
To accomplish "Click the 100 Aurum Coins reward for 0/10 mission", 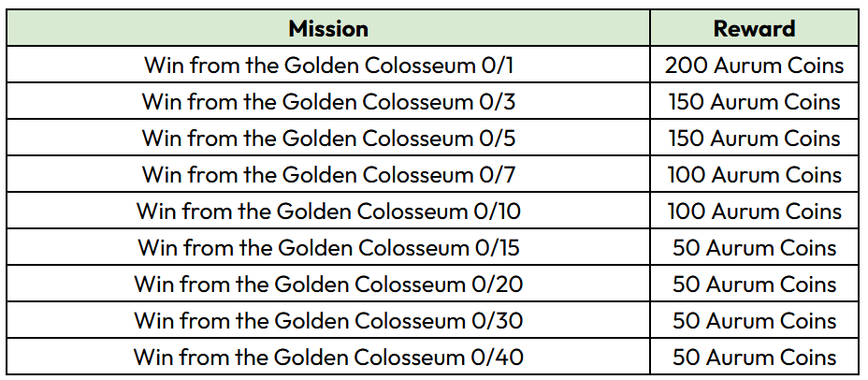I will [754, 212].
